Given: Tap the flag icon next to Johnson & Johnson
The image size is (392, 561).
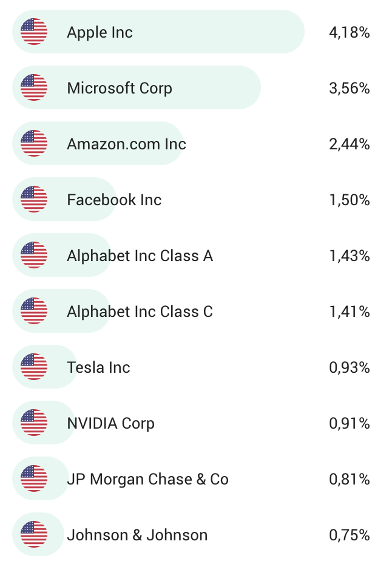Looking at the screenshot, I should (34, 534).
